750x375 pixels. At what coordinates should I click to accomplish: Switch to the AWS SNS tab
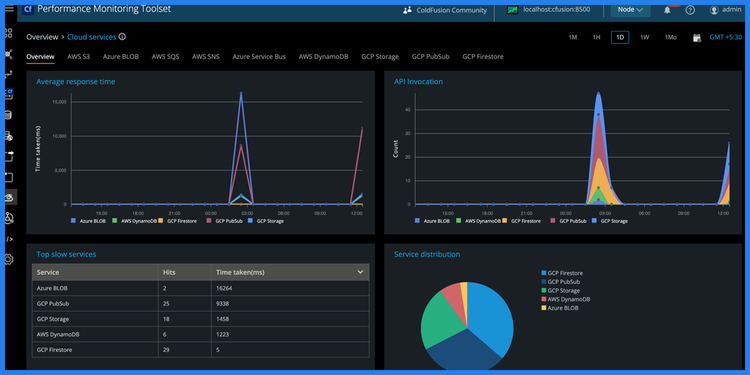[x=206, y=56]
